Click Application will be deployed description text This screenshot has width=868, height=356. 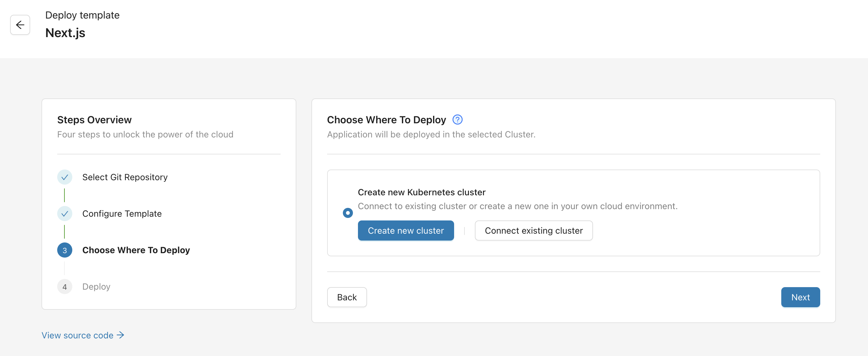click(431, 134)
